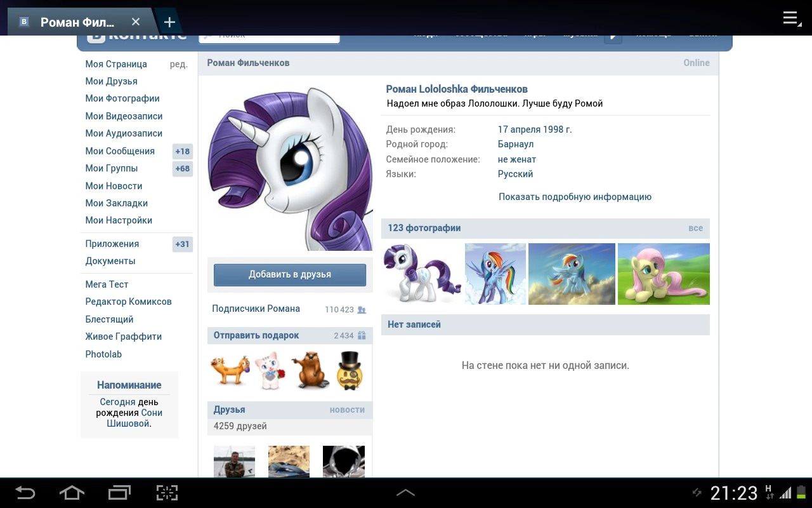Tap the screenshot capture icon in navigation bar
The image size is (812, 508).
167,493
